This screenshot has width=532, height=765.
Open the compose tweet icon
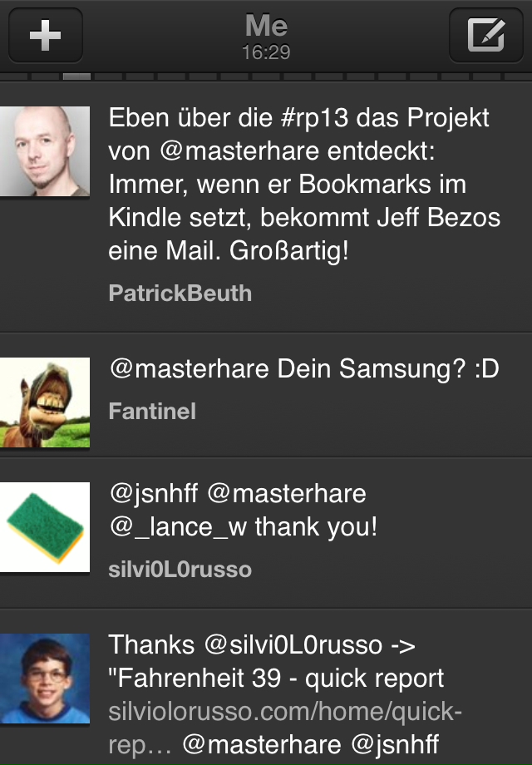pos(485,35)
